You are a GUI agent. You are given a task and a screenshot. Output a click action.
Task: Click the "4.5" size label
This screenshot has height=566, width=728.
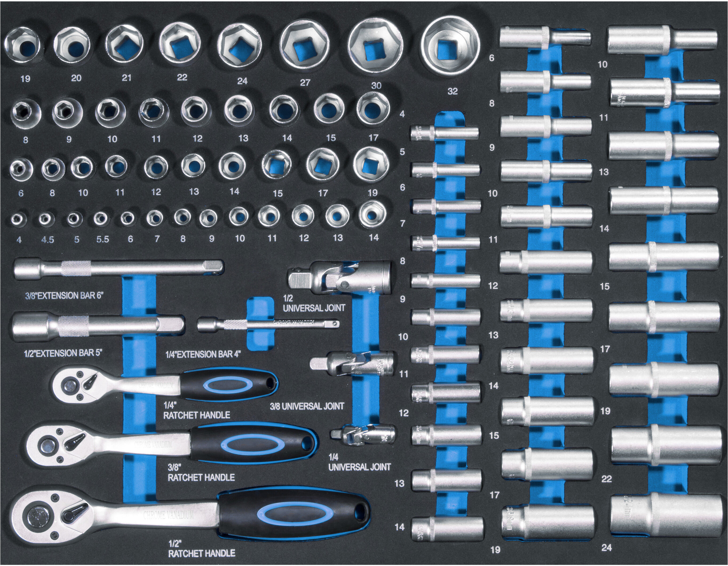[x=48, y=240]
